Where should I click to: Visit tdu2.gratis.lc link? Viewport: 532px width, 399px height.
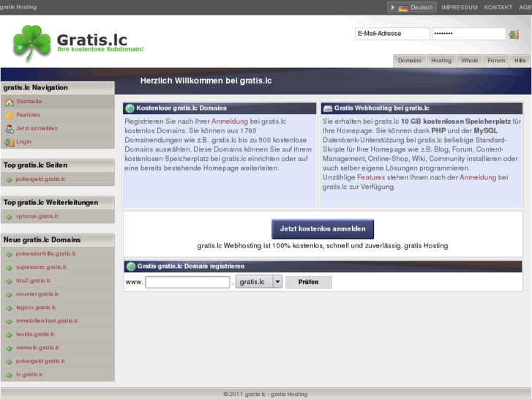33,280
